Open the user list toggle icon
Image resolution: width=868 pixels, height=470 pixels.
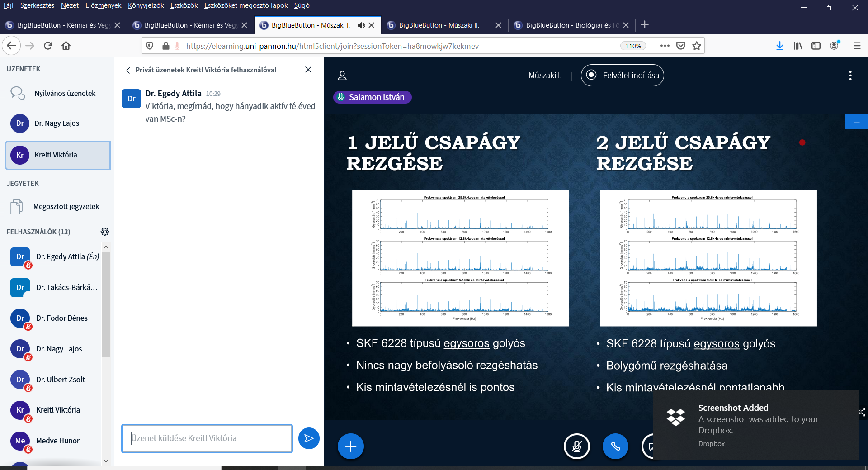[x=342, y=76]
